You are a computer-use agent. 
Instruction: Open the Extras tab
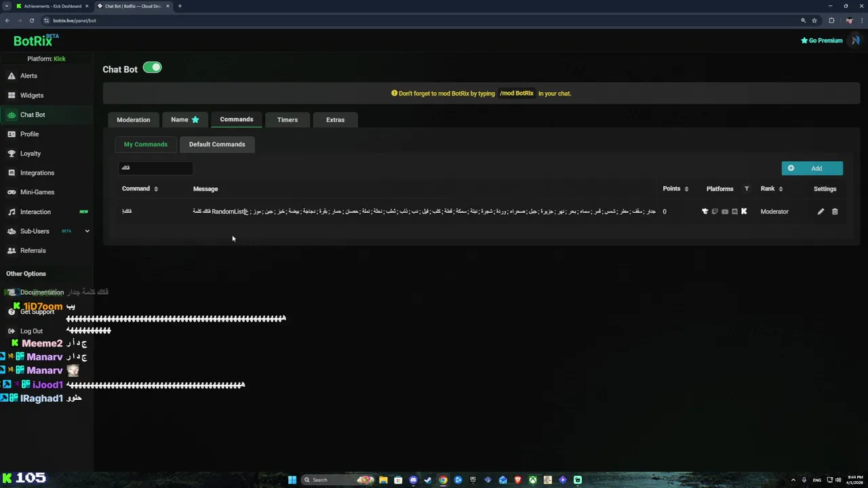(335, 120)
